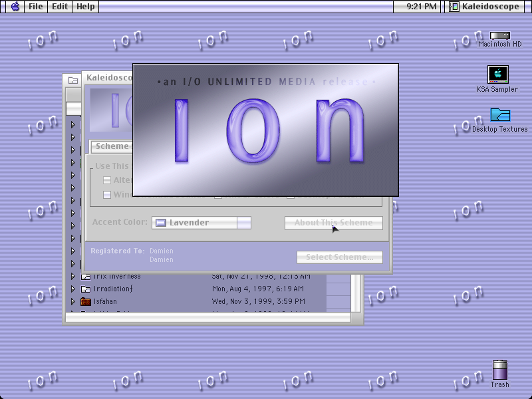The image size is (532, 399).
Task: Click the large ion splash image to dismiss it
Action: (x=265, y=130)
